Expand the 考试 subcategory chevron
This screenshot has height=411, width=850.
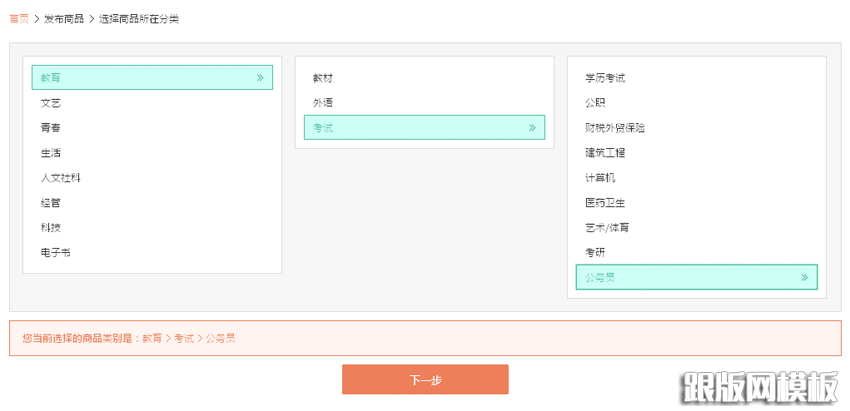[532, 128]
